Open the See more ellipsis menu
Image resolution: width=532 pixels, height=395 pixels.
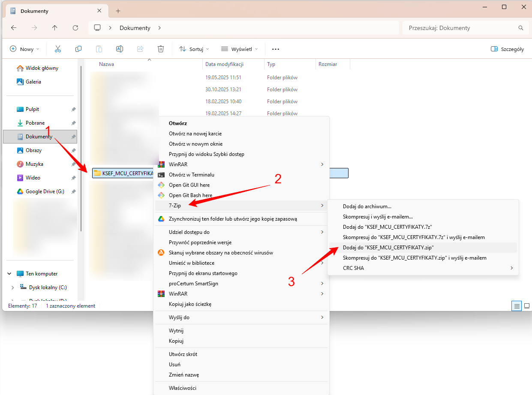click(x=276, y=49)
